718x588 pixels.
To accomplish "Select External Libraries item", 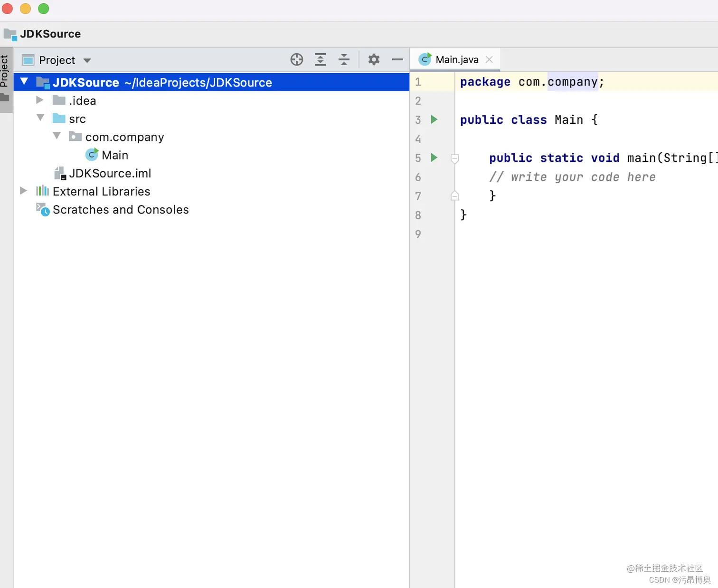I will pyautogui.click(x=102, y=191).
